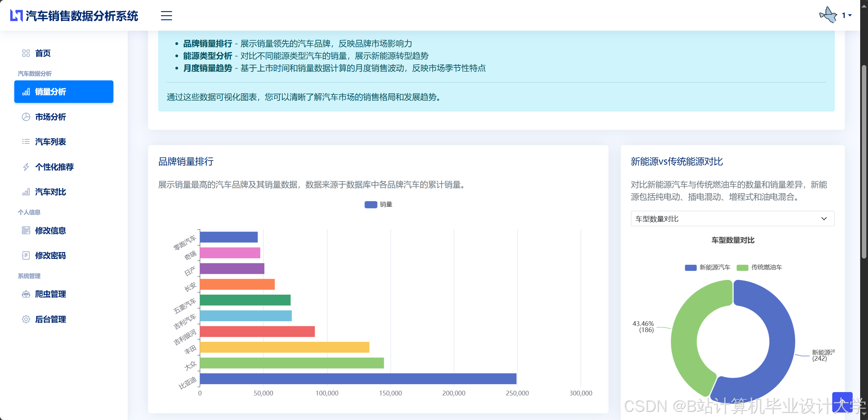The image size is (868, 420).
Task: Click the 比亚迪 bar in sales chart
Action: (x=358, y=379)
